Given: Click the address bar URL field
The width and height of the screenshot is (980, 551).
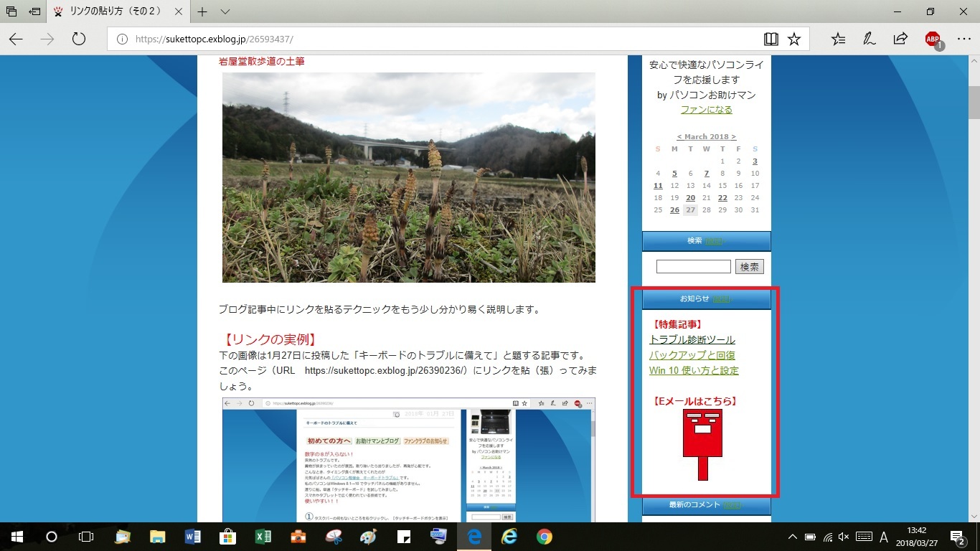Looking at the screenshot, I should pyautogui.click(x=430, y=39).
